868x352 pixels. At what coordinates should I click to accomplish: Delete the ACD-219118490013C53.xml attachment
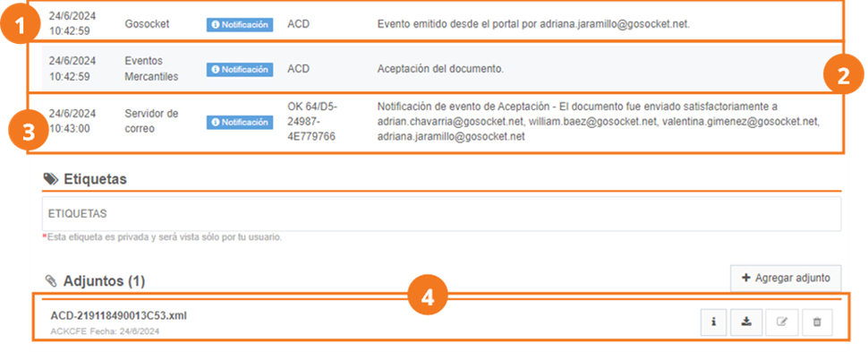pos(817,322)
